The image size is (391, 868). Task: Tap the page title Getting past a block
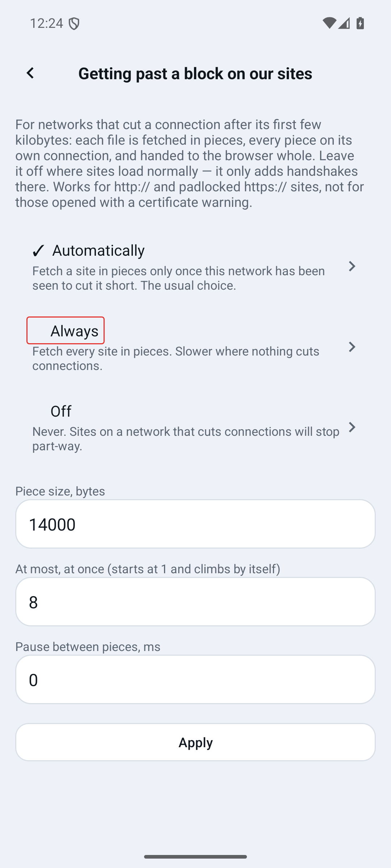point(195,73)
